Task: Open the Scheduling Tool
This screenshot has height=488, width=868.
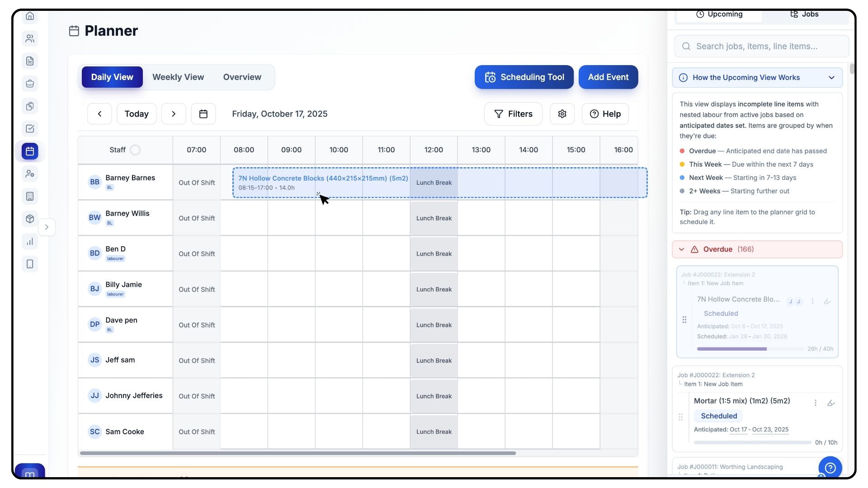Action: [x=524, y=77]
